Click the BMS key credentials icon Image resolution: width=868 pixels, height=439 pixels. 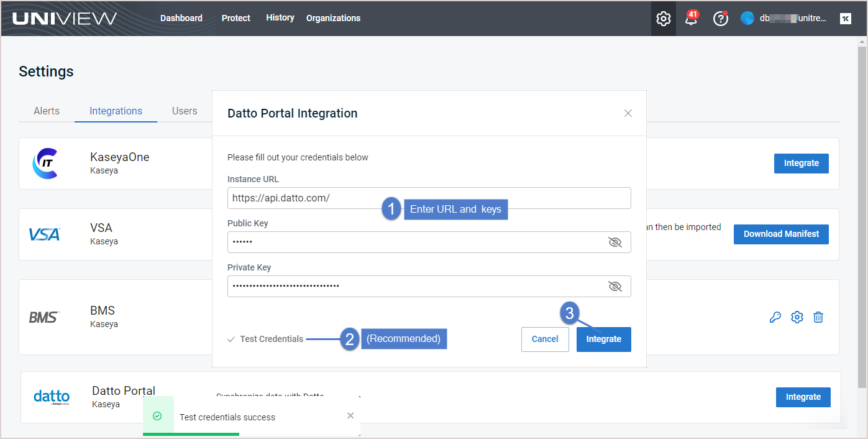(775, 317)
